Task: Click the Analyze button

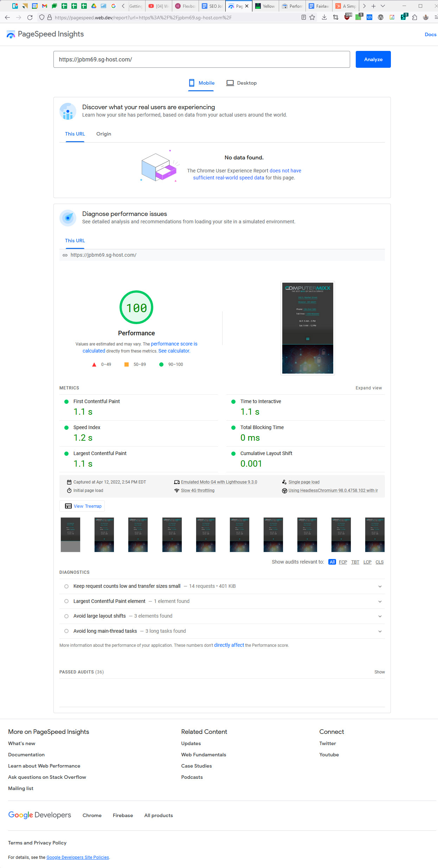Action: pos(373,59)
